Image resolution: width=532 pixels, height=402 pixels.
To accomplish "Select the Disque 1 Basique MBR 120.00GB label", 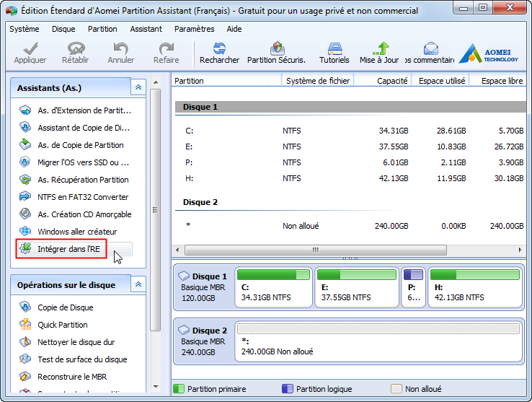I will pyautogui.click(x=203, y=287).
